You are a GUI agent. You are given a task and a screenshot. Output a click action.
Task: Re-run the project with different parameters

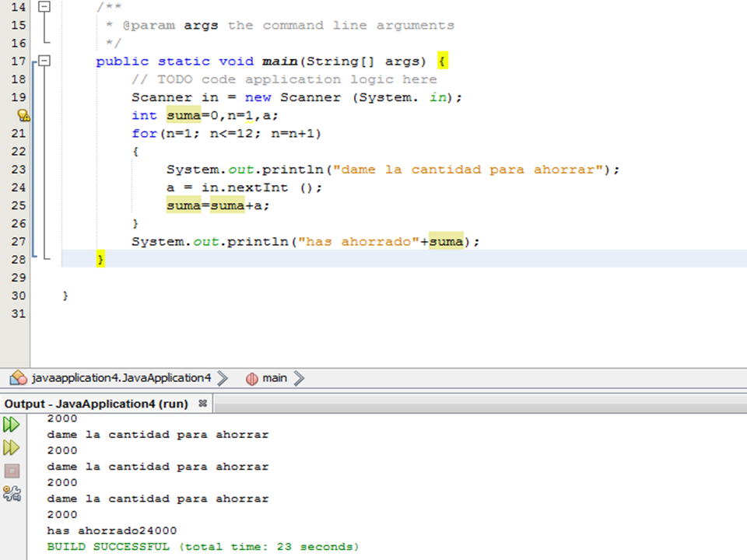tap(11, 447)
